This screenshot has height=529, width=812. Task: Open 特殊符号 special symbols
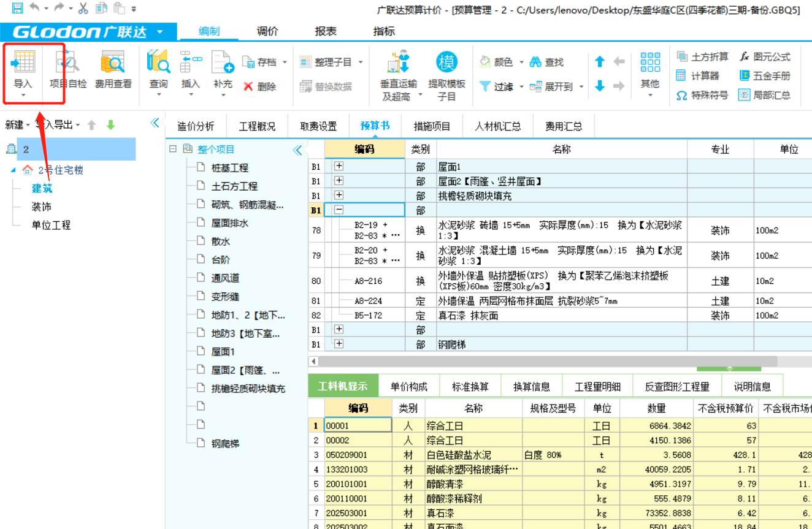(702, 96)
